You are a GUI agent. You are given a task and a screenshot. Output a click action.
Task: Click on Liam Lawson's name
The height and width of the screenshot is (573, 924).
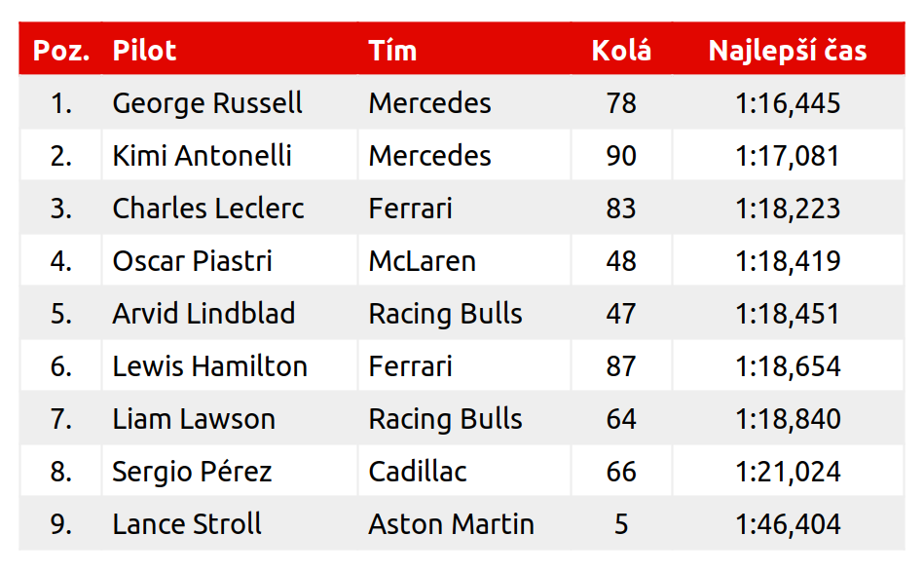(x=194, y=419)
